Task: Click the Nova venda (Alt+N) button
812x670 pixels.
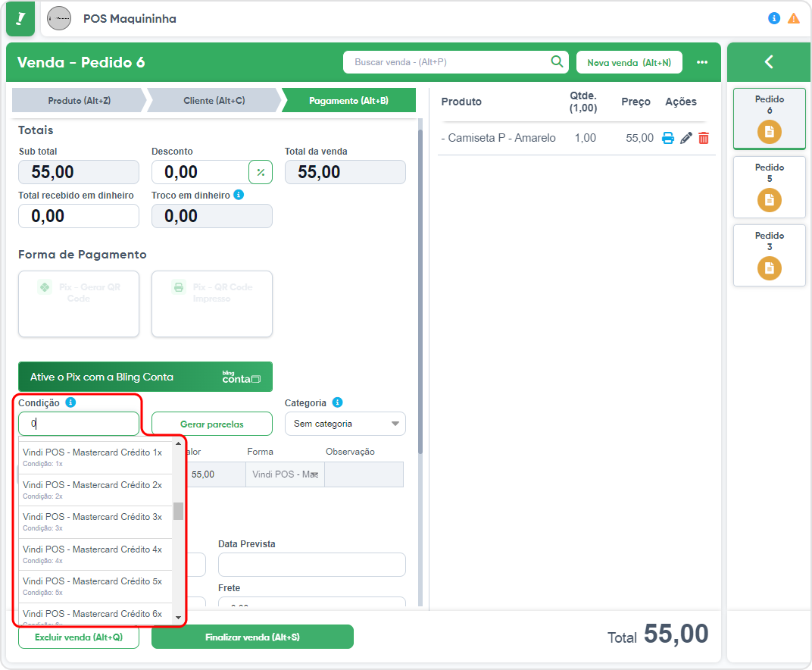Action: click(629, 62)
